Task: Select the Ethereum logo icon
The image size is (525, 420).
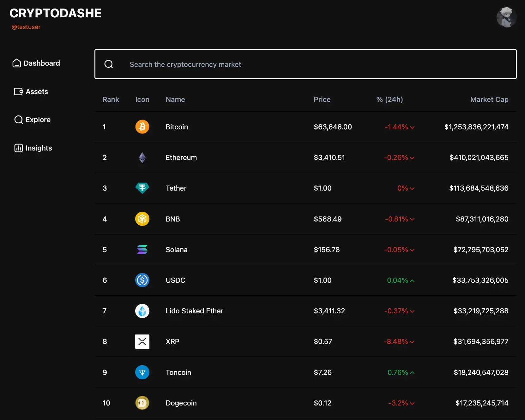Action: (142, 157)
